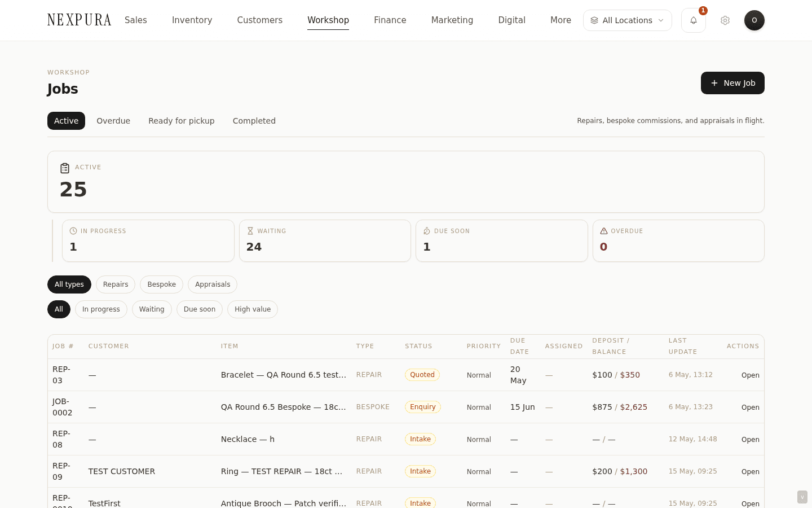The image size is (812, 508).
Task: Select the All types filter
Action: (x=69, y=284)
